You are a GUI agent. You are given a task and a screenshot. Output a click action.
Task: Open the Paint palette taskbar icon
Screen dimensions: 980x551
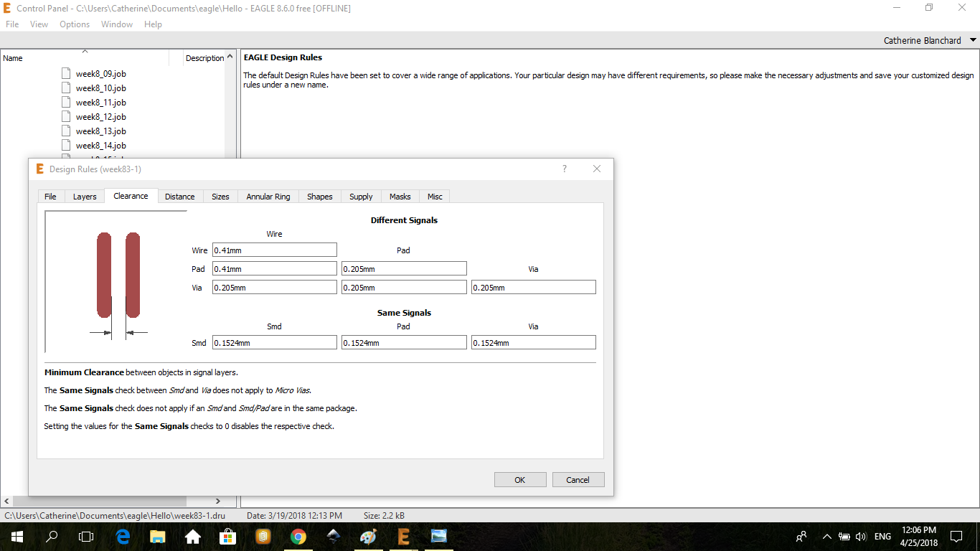[x=368, y=537]
